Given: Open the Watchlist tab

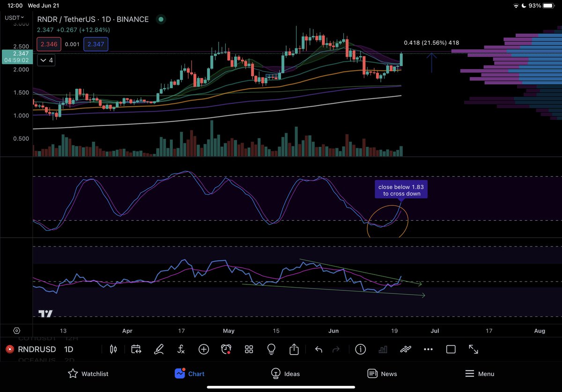Looking at the screenshot, I should [88, 373].
